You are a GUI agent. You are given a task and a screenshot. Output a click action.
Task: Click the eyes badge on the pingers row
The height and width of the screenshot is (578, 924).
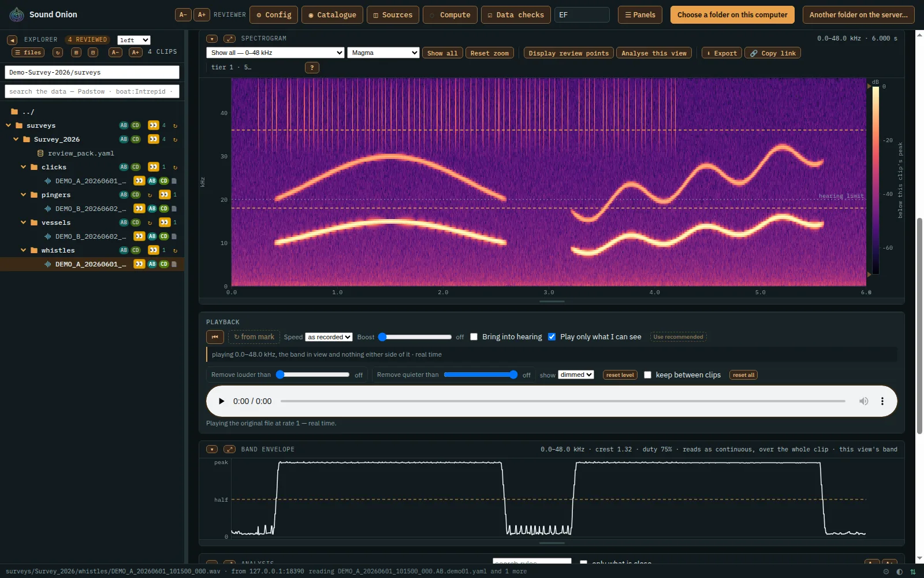point(165,195)
